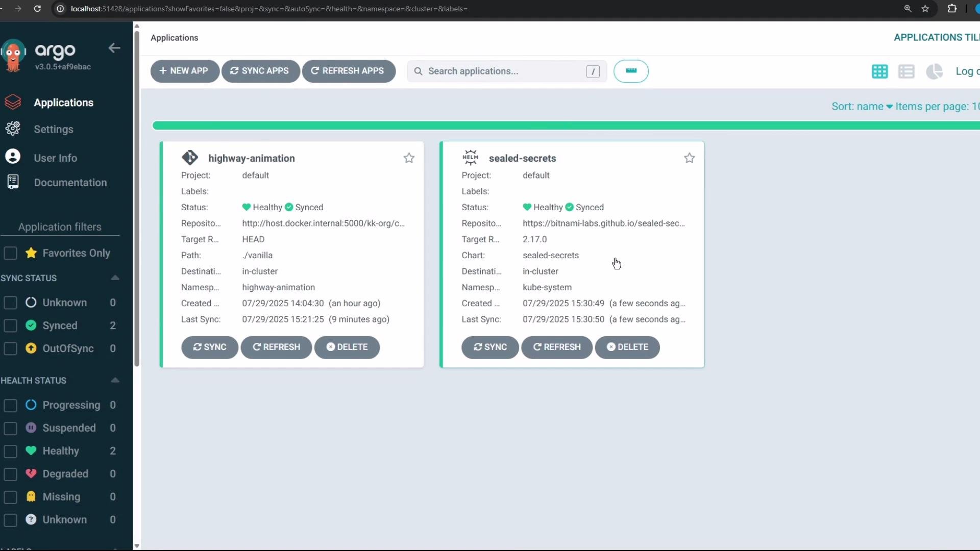Click DELETE on highway-animation card
Screen dimensions: 980x551
[x=347, y=347]
